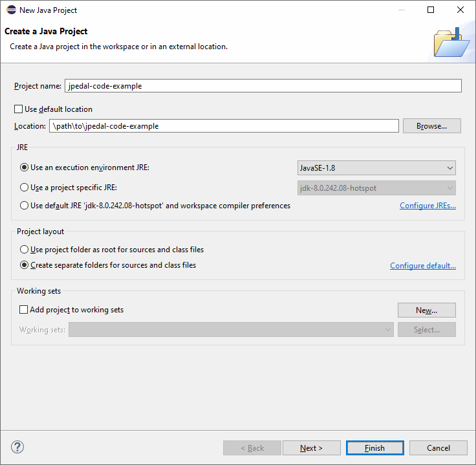Click into the Location path field
This screenshot has width=476, height=465.
[x=223, y=126]
